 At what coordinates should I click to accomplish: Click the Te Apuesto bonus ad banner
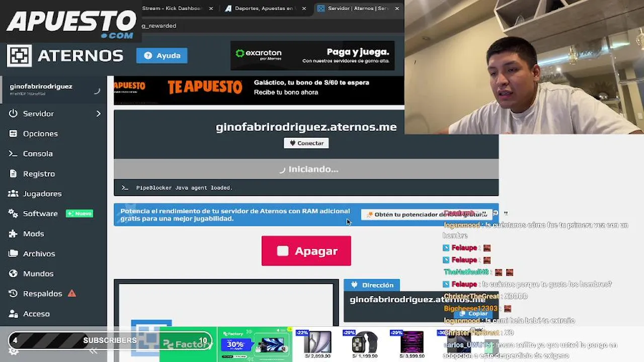[259, 90]
